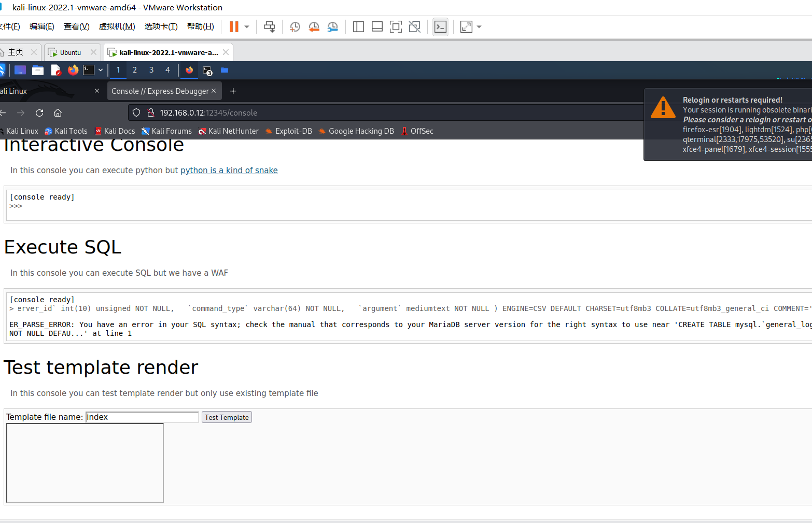Open the Kali NetHunter bookmark

pos(228,131)
